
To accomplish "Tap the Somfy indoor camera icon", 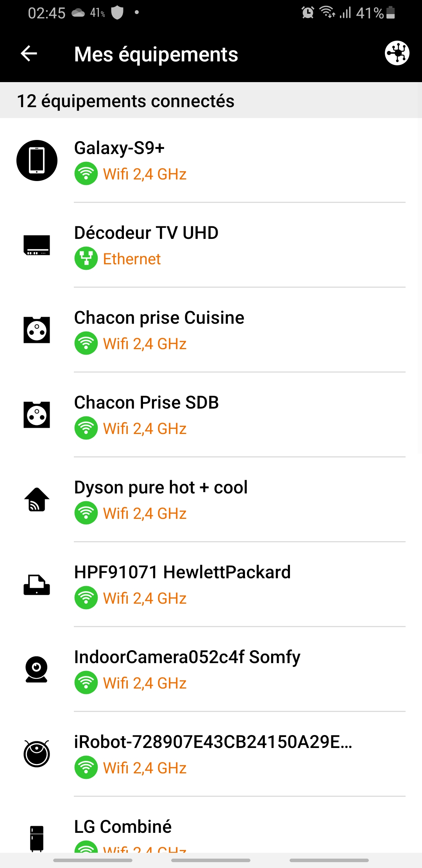I will click(37, 669).
